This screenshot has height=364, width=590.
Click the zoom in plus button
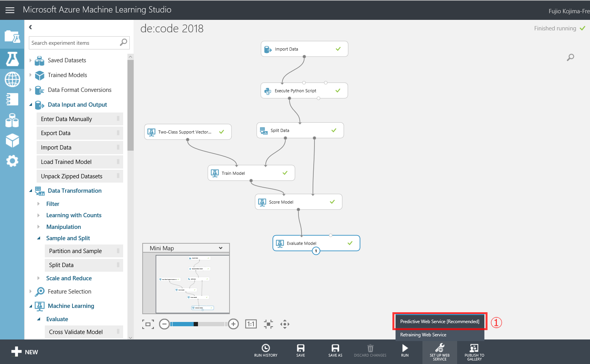pos(233,324)
